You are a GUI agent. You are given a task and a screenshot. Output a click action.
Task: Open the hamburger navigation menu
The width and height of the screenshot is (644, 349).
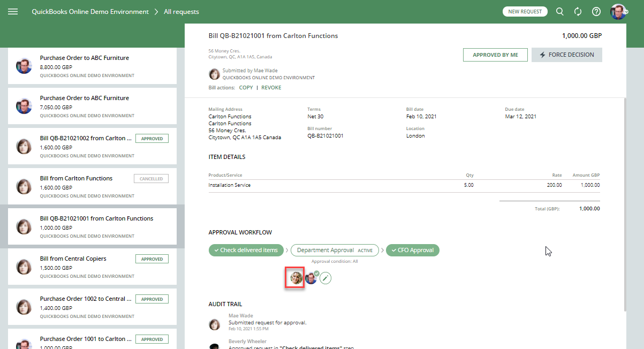(x=13, y=11)
